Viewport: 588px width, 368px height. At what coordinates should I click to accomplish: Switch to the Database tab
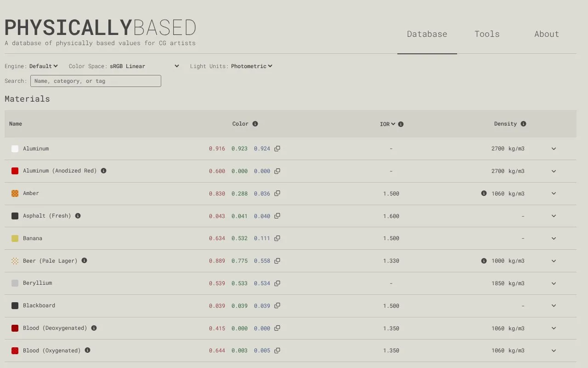[x=427, y=34]
